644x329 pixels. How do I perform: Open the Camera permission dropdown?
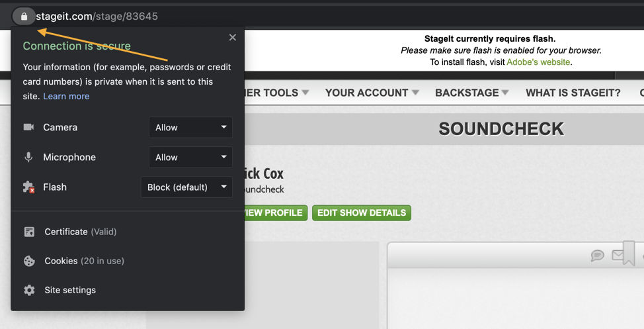click(x=190, y=128)
